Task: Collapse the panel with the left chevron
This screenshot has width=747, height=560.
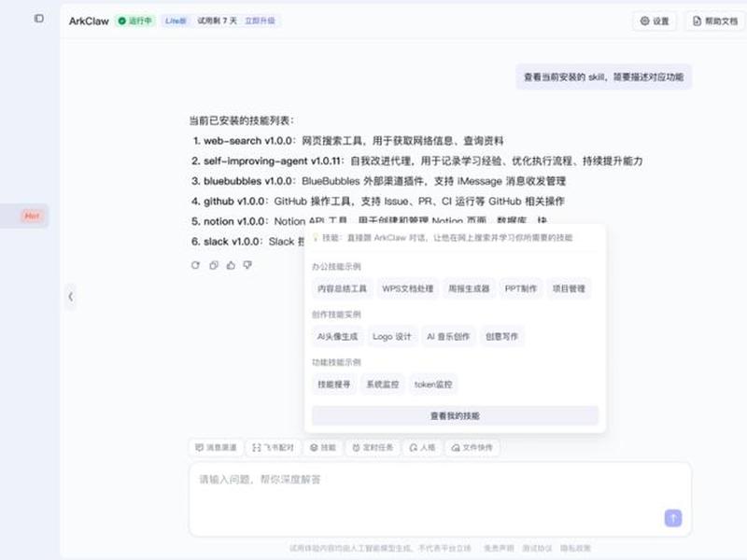Action: (71, 297)
